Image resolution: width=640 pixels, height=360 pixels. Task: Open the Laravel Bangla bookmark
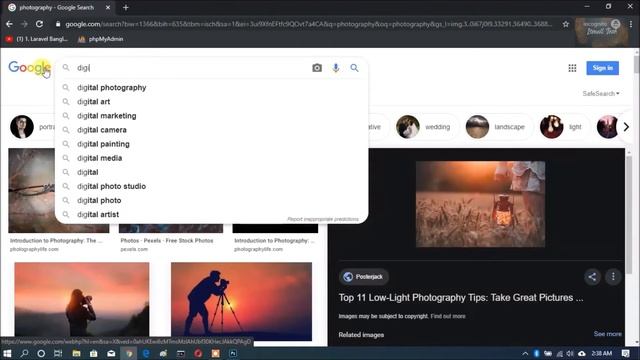(x=37, y=39)
